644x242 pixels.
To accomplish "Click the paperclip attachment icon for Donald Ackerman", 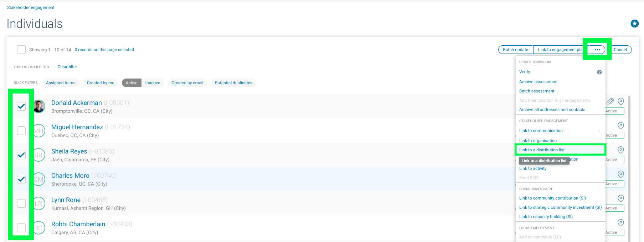I will (x=610, y=101).
